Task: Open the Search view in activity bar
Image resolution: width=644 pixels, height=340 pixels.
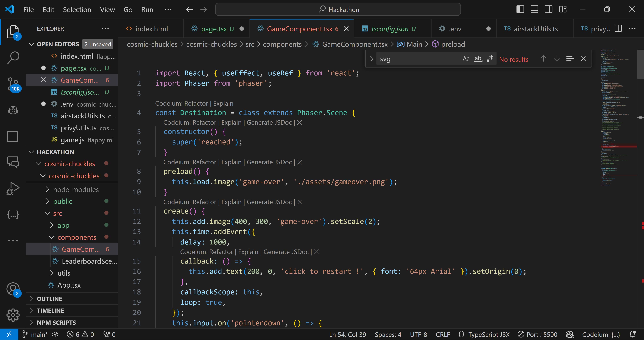Action: point(13,58)
